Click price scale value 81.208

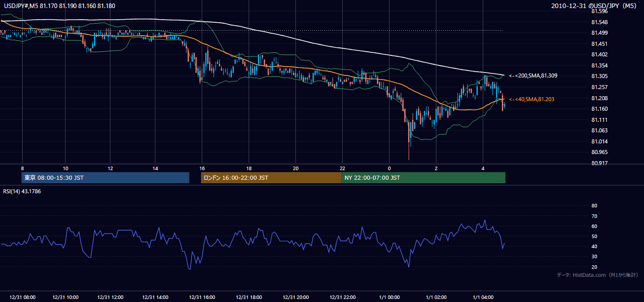pyautogui.click(x=599, y=98)
